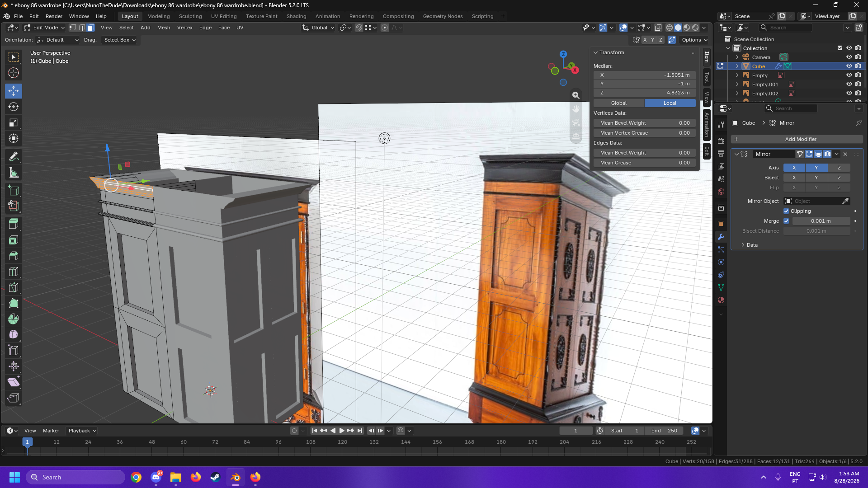Click the Edges Mean Crease slider
868x488 pixels.
click(x=645, y=163)
